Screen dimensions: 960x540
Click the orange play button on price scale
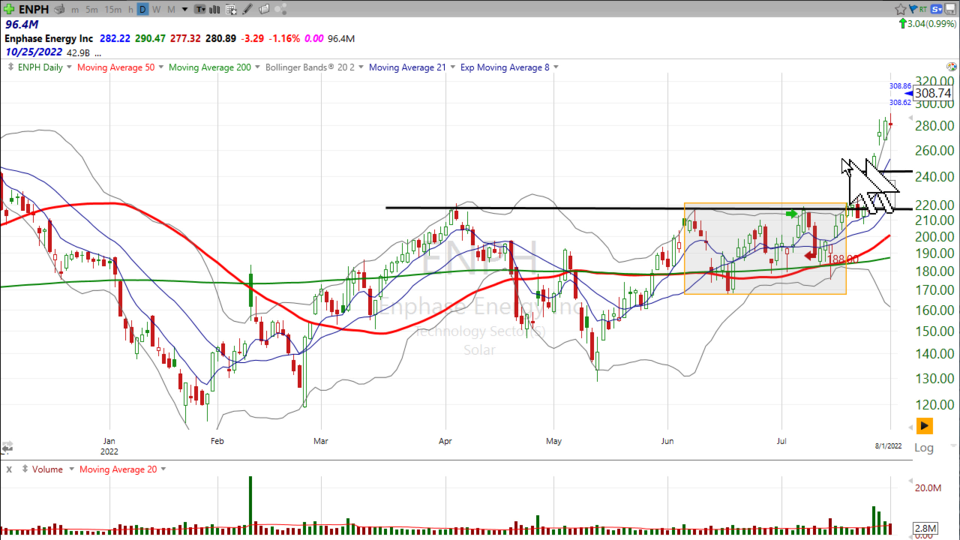tap(924, 426)
